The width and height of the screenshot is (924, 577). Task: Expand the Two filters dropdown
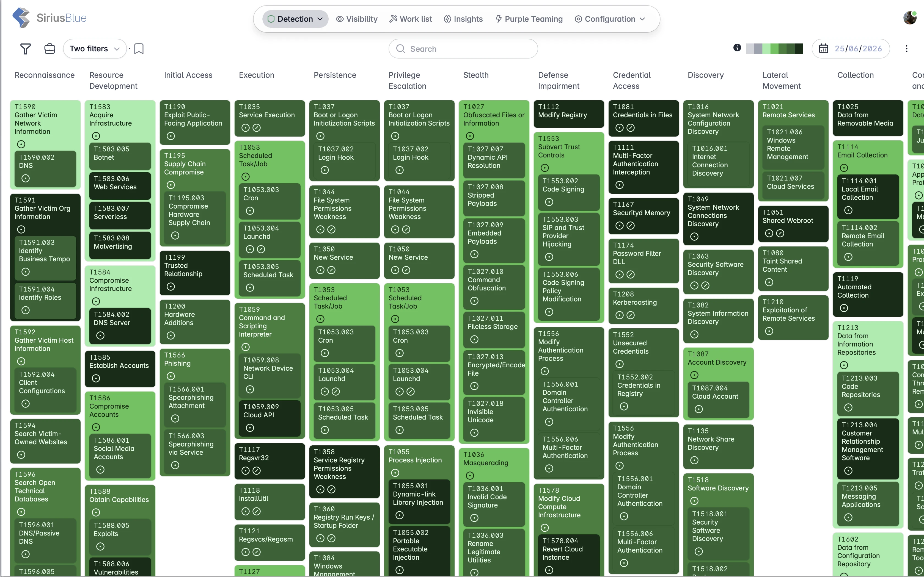[95, 49]
